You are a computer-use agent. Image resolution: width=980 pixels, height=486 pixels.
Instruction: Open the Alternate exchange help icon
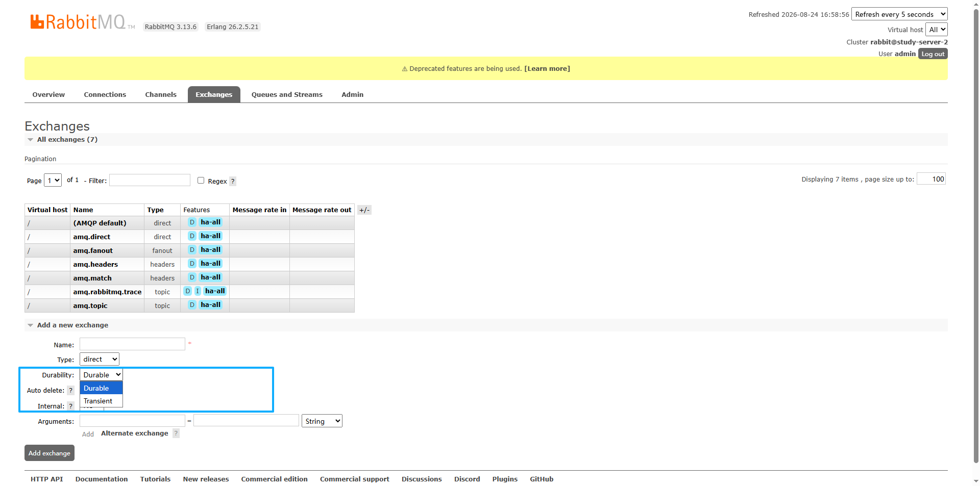176,433
